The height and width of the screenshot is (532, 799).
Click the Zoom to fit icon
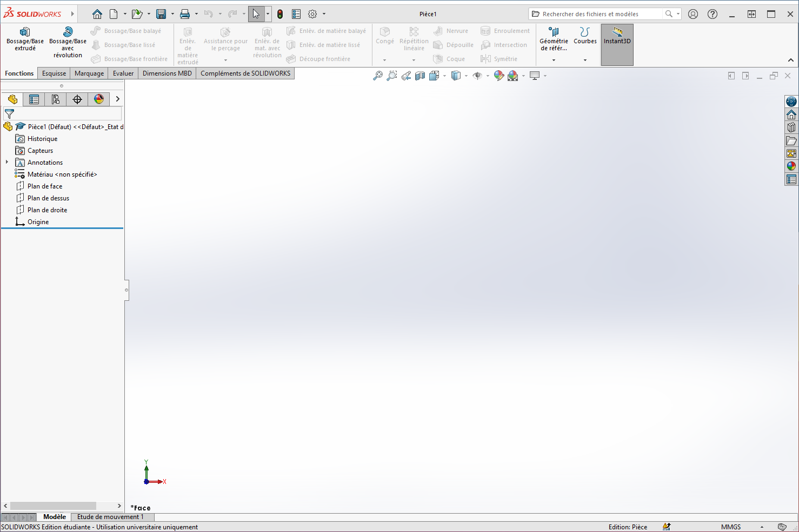click(x=378, y=76)
